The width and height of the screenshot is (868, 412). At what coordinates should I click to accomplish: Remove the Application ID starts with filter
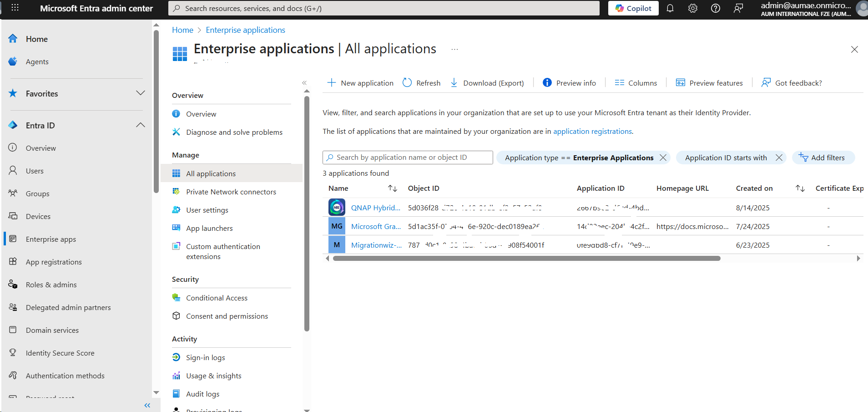(779, 158)
